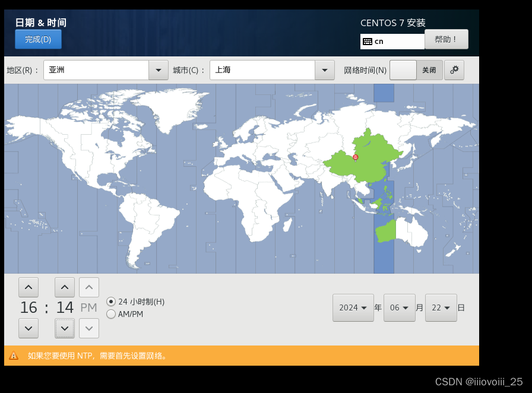This screenshot has width=532, height=393.
Task: Click the AM/PM down arrow
Action: coord(89,328)
